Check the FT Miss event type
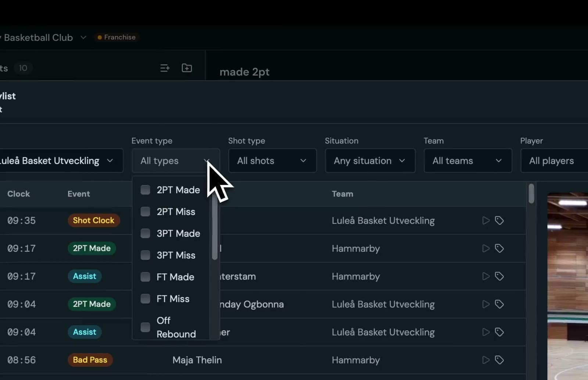This screenshot has height=380, width=588. pos(146,299)
